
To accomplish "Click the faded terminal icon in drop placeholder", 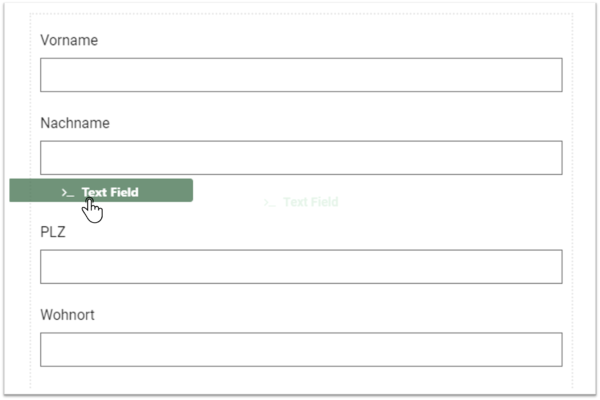I will 269,202.
